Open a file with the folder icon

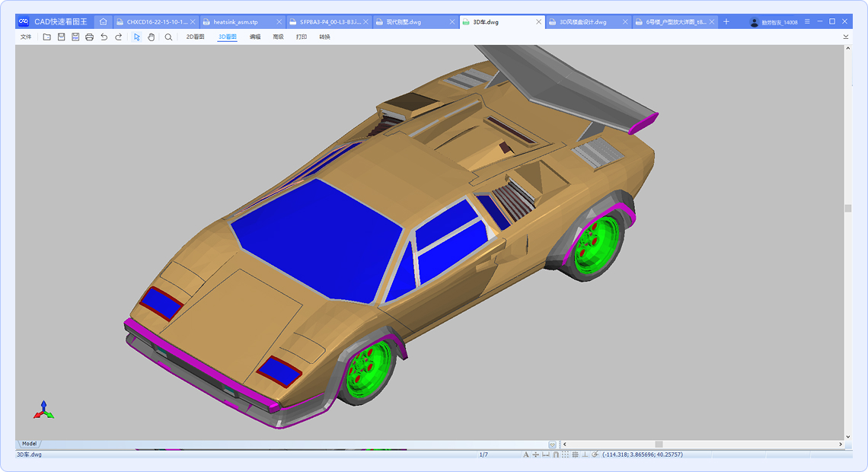tap(47, 37)
